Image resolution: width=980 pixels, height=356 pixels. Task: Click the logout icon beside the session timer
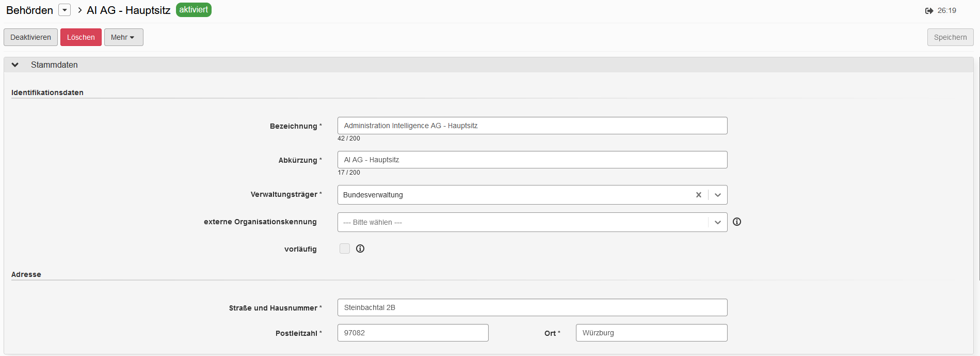coord(929,11)
